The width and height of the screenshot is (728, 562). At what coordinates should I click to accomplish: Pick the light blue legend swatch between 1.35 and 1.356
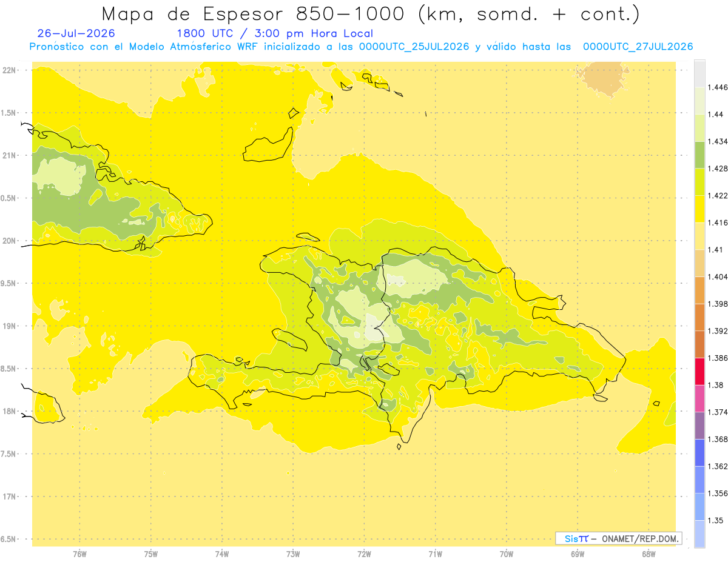(x=699, y=507)
